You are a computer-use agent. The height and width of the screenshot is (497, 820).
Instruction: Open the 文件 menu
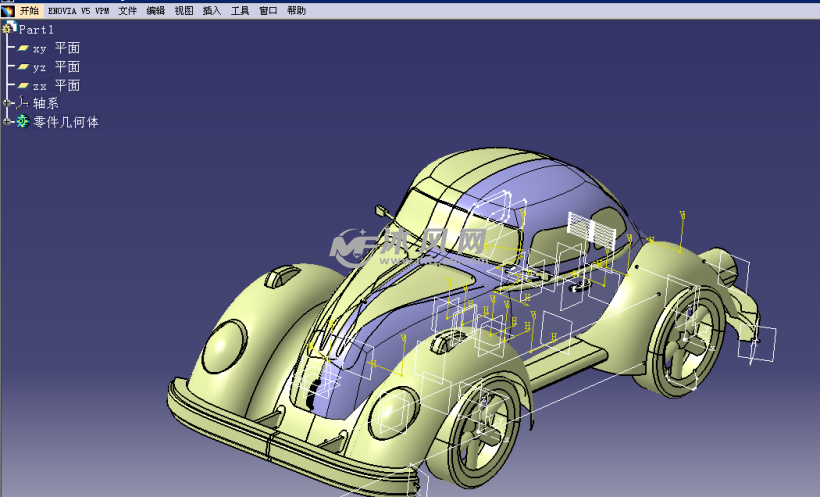point(128,10)
